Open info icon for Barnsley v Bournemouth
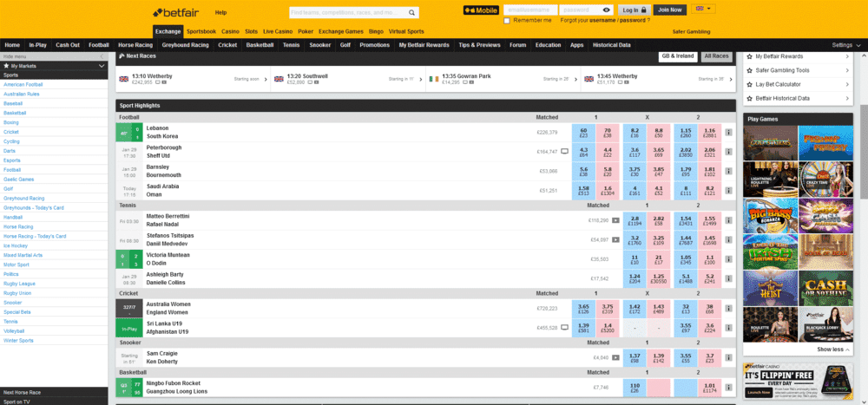868x405 pixels. [x=728, y=171]
